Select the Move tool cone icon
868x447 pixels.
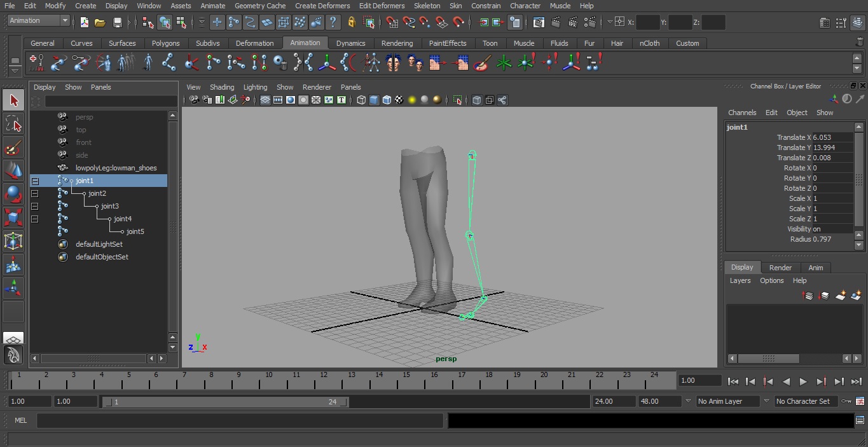point(13,171)
